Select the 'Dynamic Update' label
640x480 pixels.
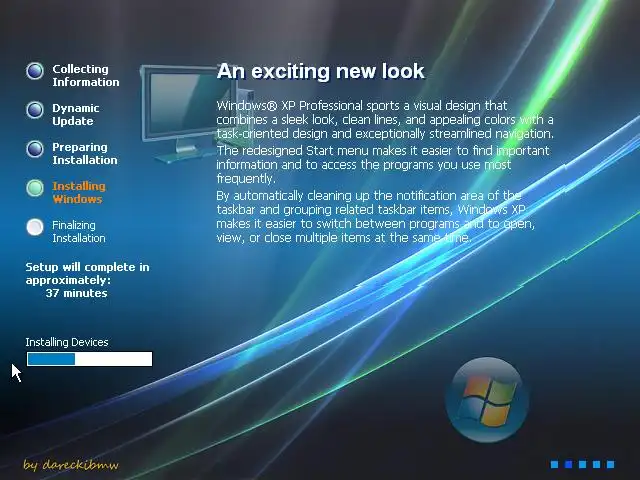tap(76, 115)
